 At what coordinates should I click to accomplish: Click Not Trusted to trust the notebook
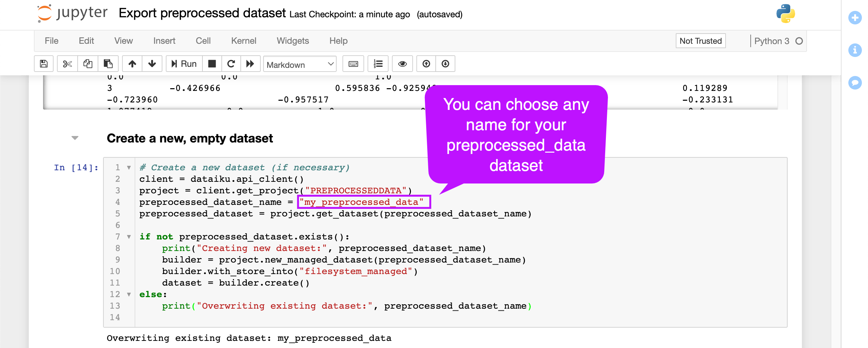(x=700, y=41)
